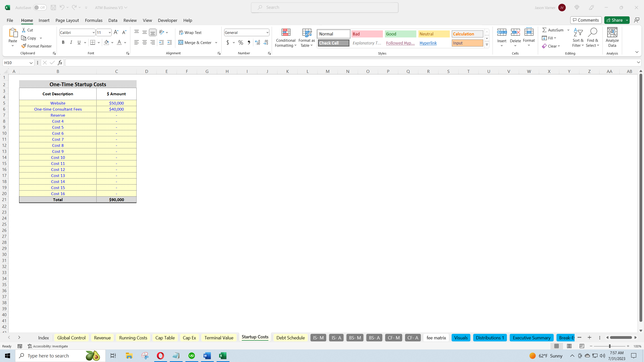This screenshot has width=644, height=362.
Task: Open the Copy options arrow
Action: pyautogui.click(x=41, y=38)
